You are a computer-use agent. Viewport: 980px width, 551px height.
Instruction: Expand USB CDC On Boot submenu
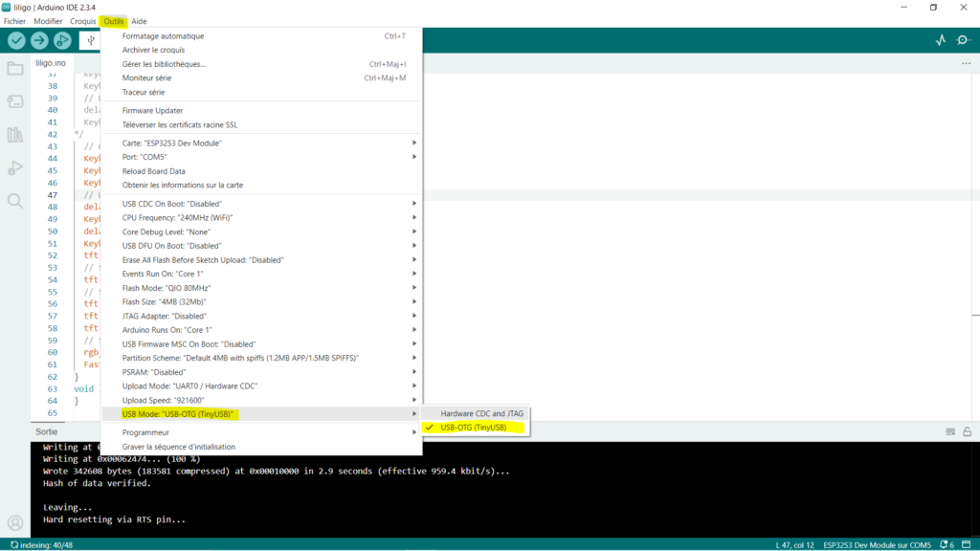262,204
